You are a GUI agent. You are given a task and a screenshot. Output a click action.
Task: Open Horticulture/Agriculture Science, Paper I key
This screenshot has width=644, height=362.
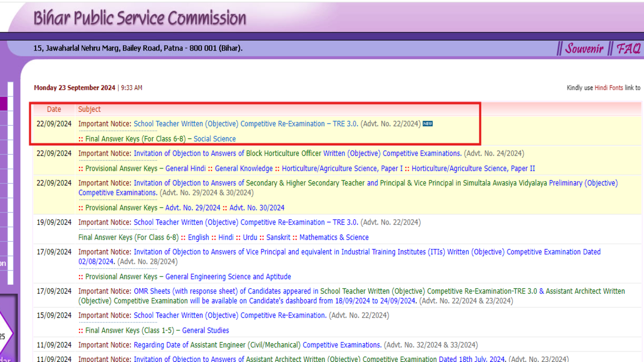coord(342,168)
